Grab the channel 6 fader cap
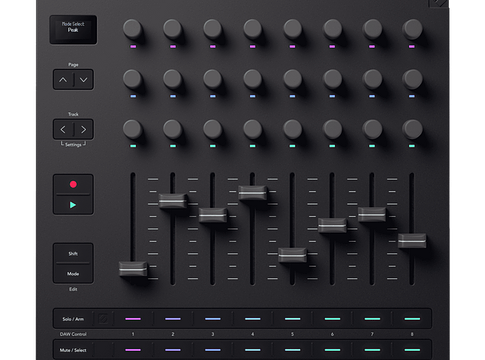Viewport: 485px width, 360px height. coord(332,225)
